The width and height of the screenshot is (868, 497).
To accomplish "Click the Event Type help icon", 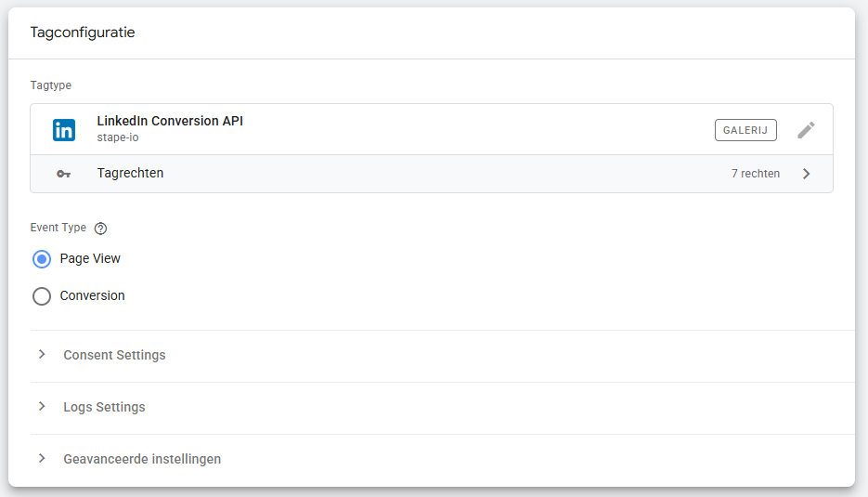I will click(x=101, y=229).
